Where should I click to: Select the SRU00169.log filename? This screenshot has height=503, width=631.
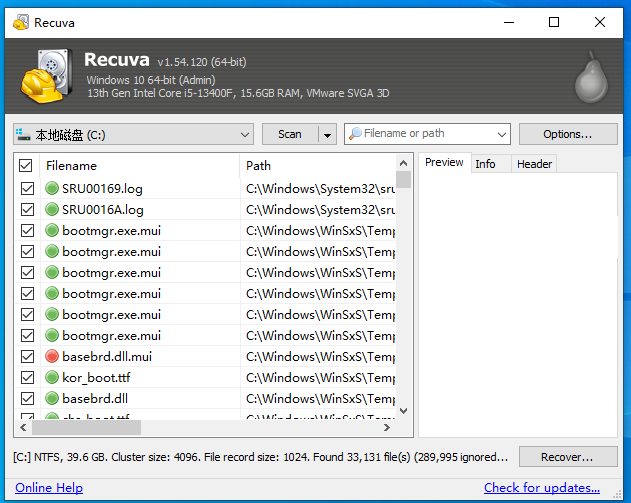tap(102, 189)
